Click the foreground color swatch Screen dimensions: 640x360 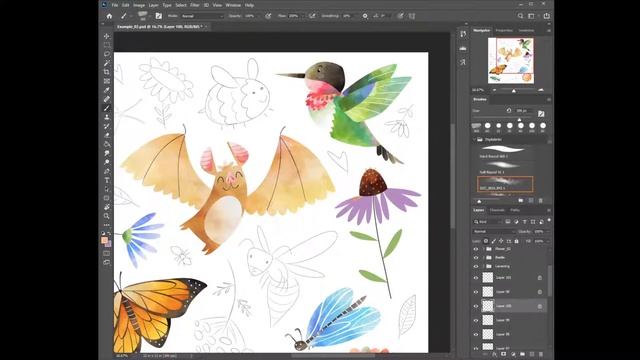coord(104,240)
